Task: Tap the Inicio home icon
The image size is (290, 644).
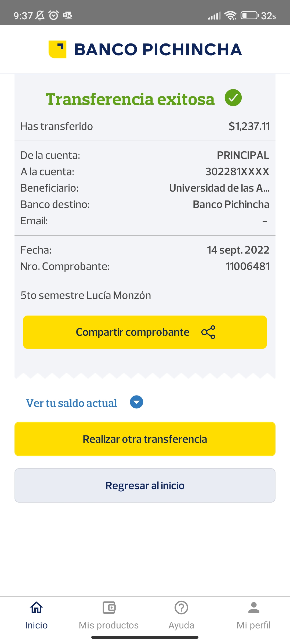Action: pyautogui.click(x=36, y=608)
